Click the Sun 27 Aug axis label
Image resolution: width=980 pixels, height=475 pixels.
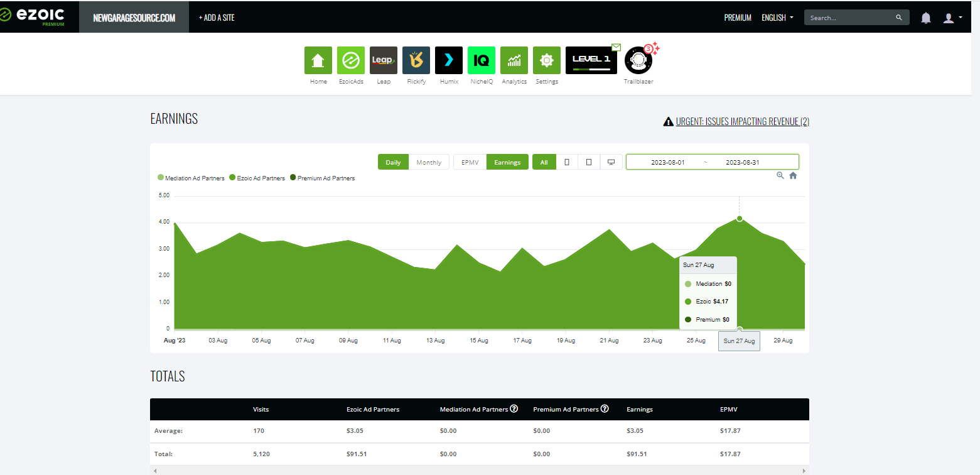(x=739, y=341)
